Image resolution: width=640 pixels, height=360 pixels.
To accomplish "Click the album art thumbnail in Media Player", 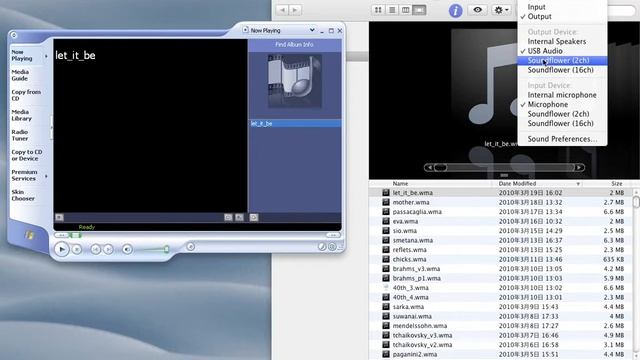I will [295, 81].
